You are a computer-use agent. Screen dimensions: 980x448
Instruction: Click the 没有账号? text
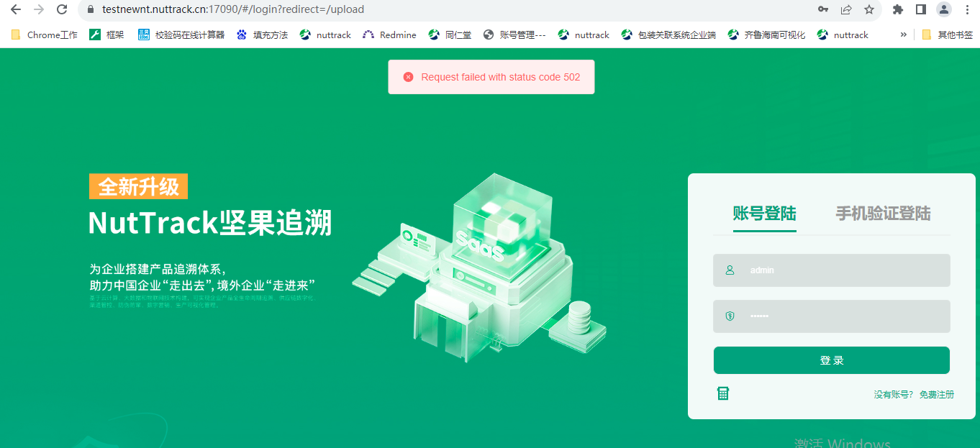(x=894, y=395)
